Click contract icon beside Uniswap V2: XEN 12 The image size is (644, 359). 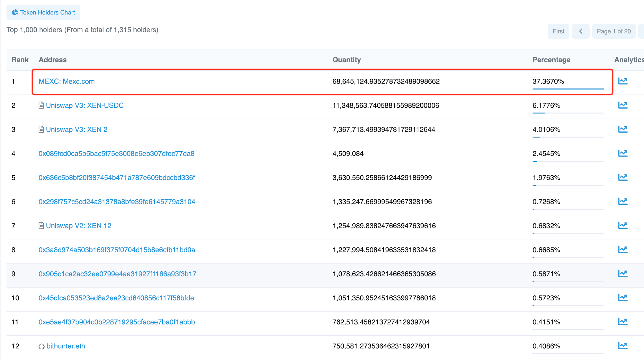[x=41, y=225]
